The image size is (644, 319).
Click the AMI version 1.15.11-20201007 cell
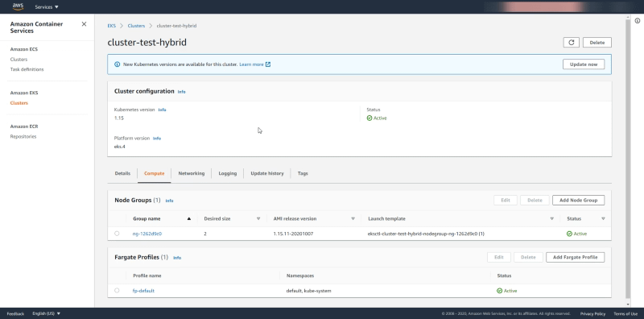pyautogui.click(x=293, y=234)
